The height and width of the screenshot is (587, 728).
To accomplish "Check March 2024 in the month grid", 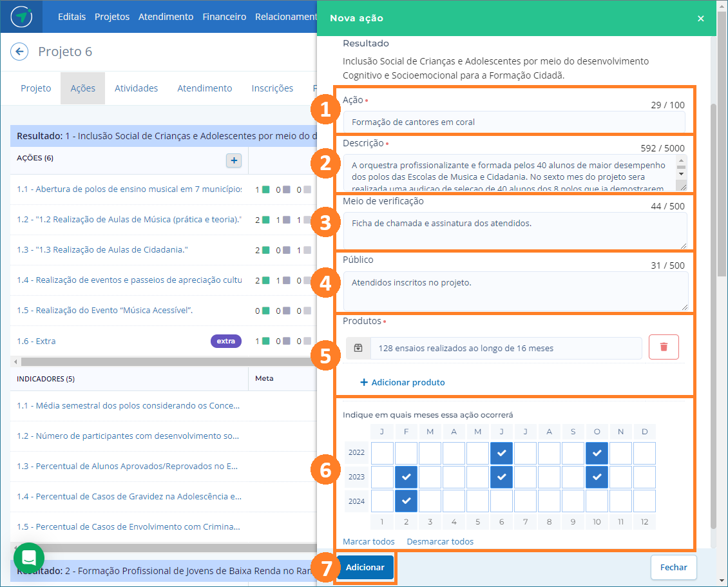I will click(430, 501).
